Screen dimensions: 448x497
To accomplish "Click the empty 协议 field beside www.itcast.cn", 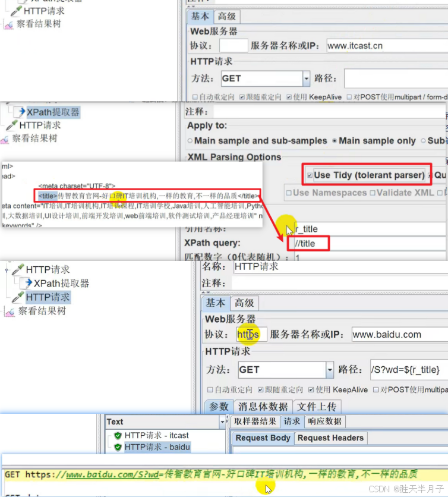I will (234, 46).
